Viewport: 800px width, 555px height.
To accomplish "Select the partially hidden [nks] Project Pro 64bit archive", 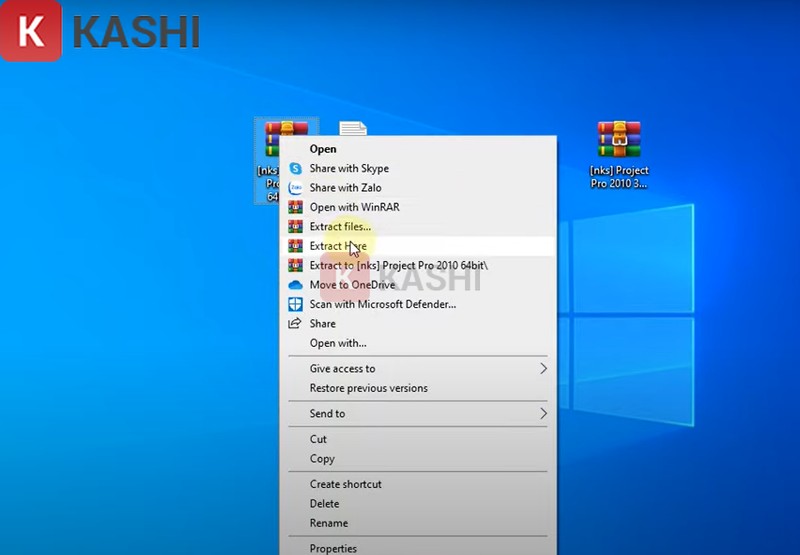I will pos(268,161).
